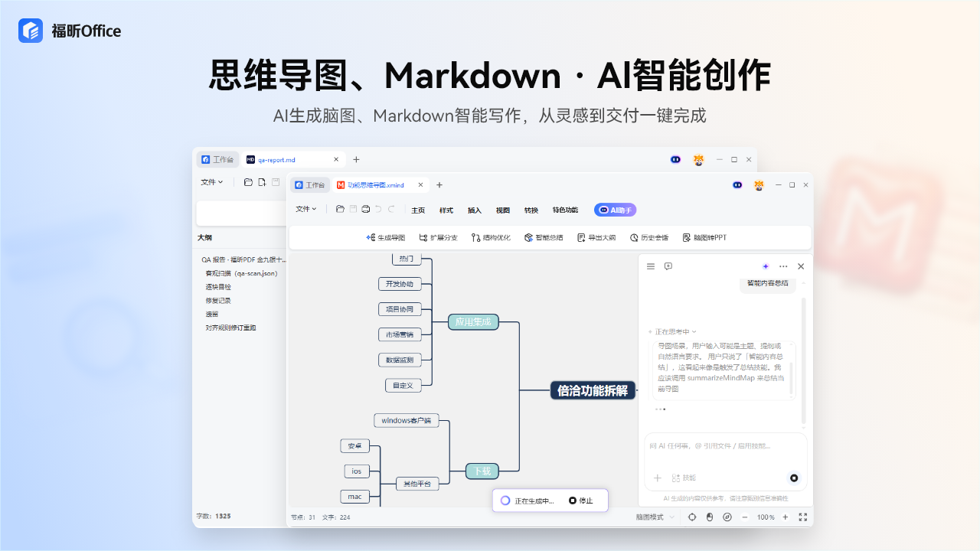
Task: Click the 停止 button to stop generation
Action: click(581, 500)
